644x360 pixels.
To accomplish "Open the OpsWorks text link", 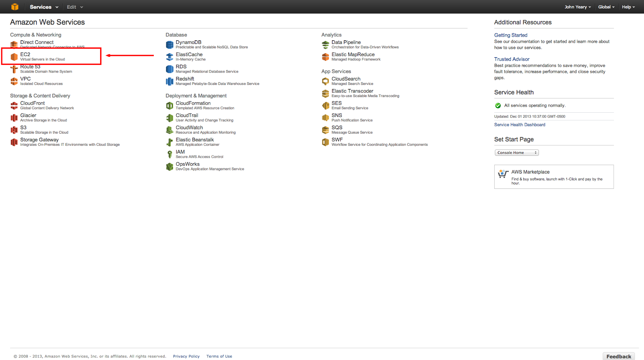I will pyautogui.click(x=188, y=164).
